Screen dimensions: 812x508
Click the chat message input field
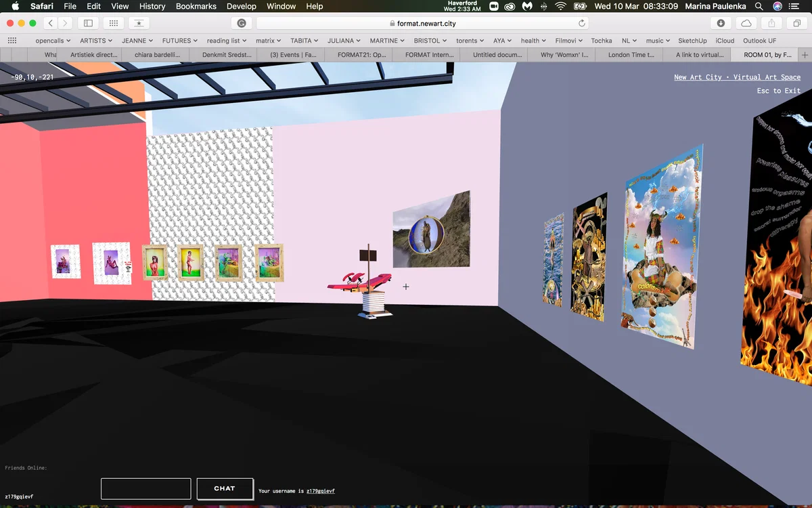[x=145, y=488]
